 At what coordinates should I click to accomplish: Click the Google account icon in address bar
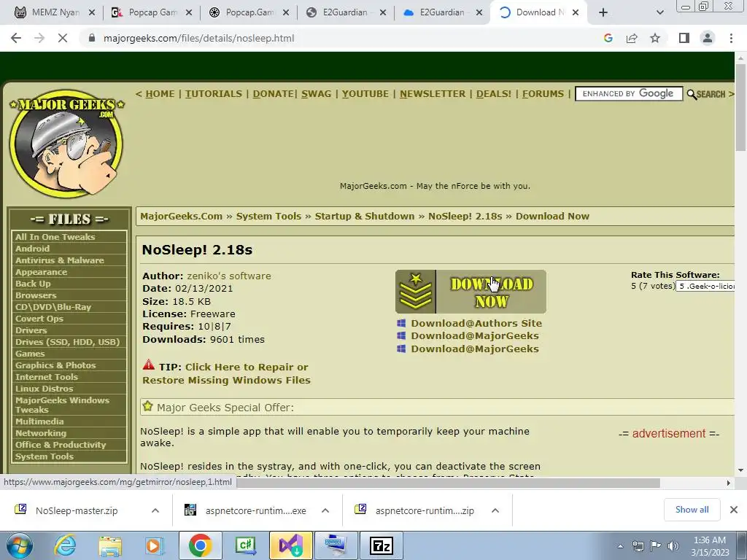(x=608, y=38)
